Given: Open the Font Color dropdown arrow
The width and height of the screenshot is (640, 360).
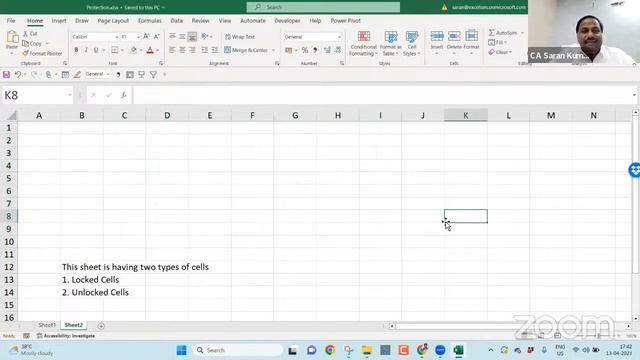Looking at the screenshot, I should coord(158,50).
